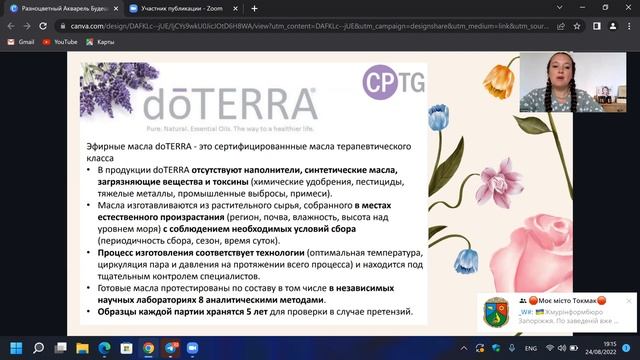Open Wi-Fi network settings icon
640x360 pixels.
[550, 348]
